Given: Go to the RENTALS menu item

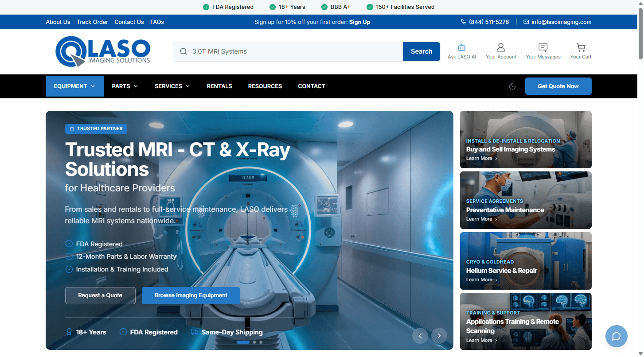Looking at the screenshot, I should click(219, 86).
